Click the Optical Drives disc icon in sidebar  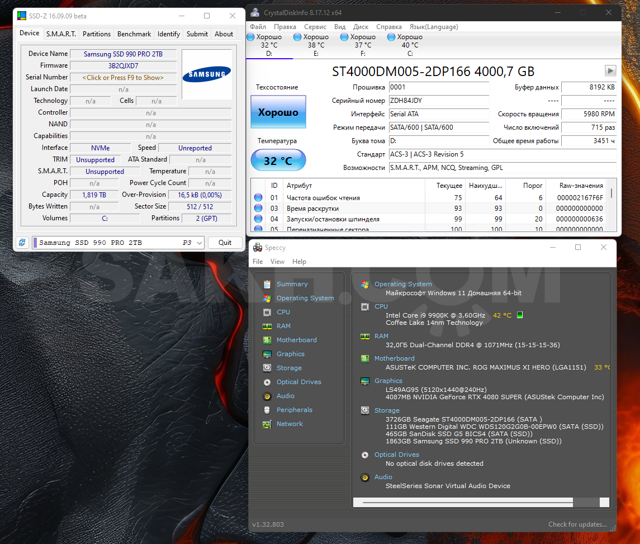[267, 382]
